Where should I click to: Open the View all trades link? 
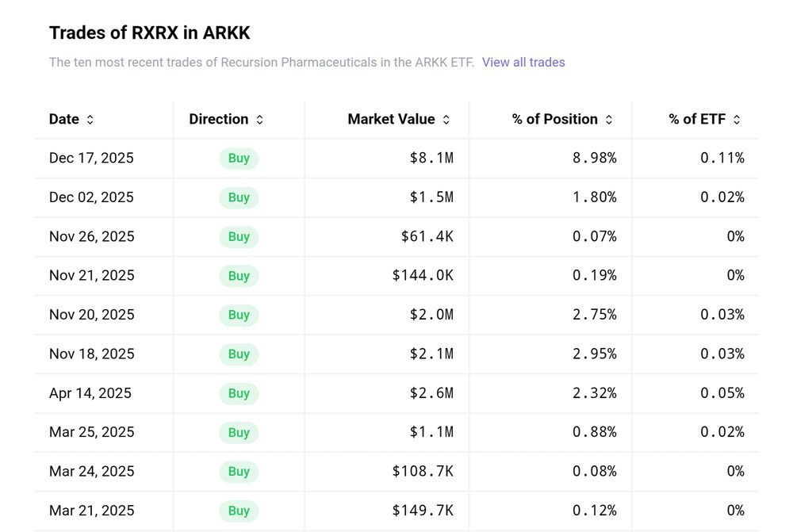point(524,62)
